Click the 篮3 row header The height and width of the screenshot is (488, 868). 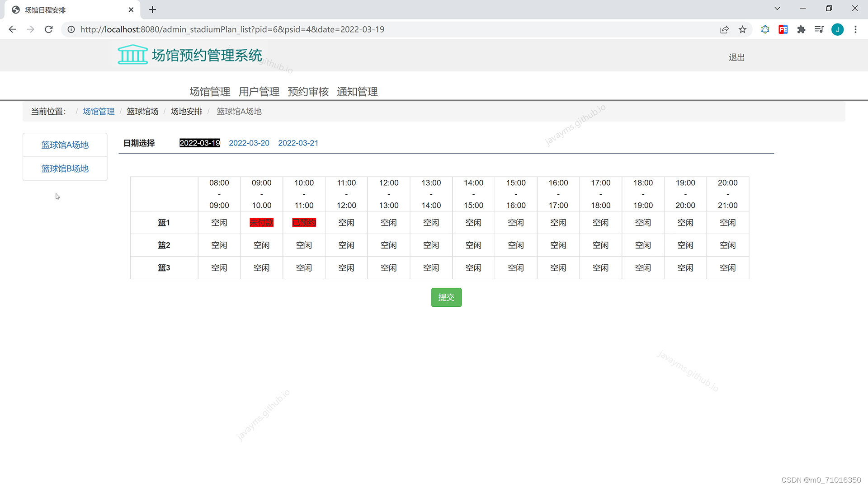click(164, 268)
